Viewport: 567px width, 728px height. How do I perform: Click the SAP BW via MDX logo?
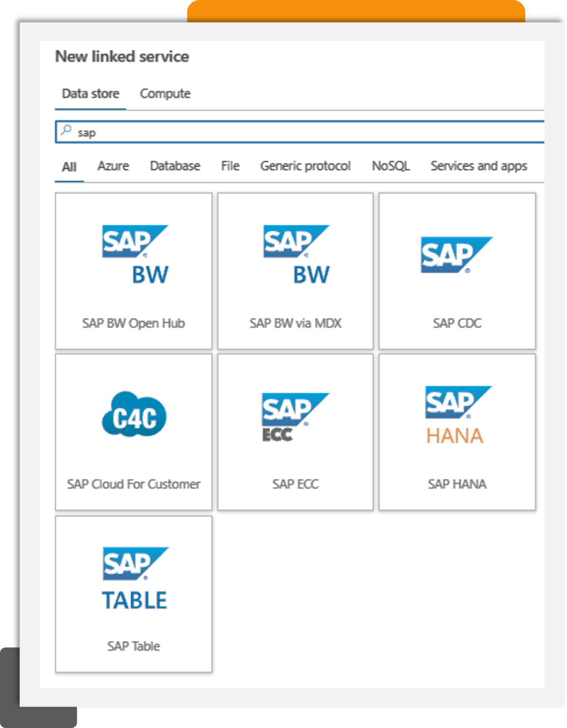[296, 255]
